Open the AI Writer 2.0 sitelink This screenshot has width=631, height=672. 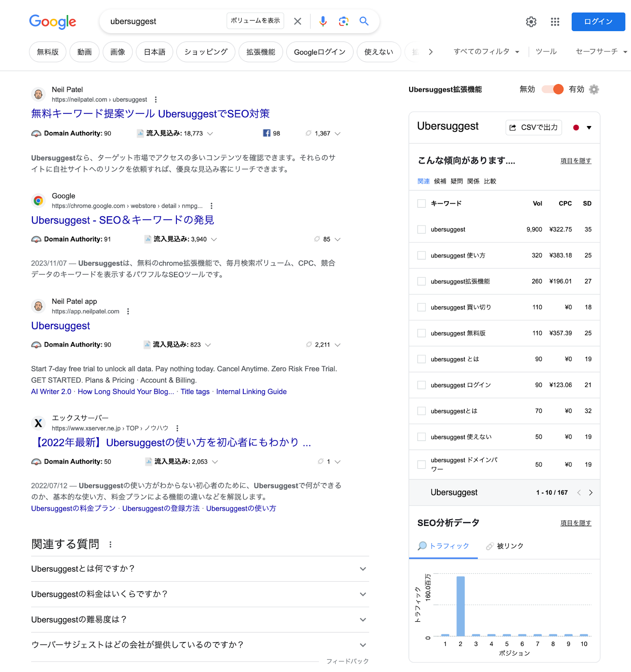(x=51, y=391)
